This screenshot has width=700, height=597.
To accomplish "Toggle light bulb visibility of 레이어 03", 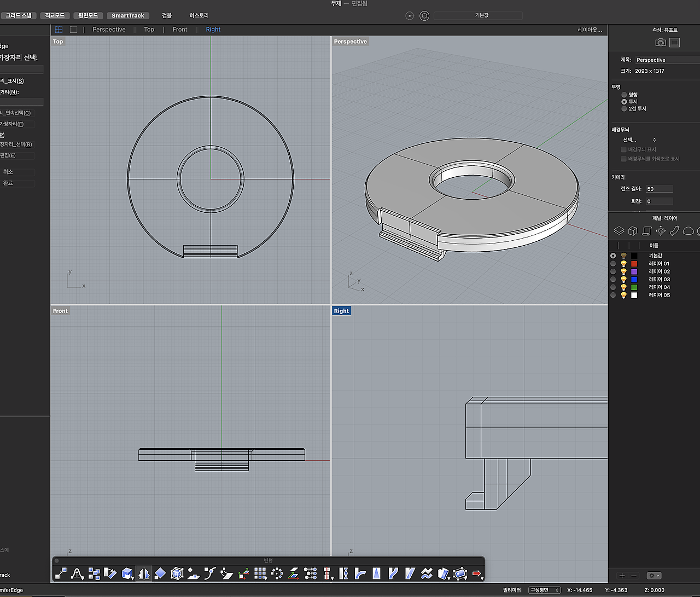I will tap(623, 280).
